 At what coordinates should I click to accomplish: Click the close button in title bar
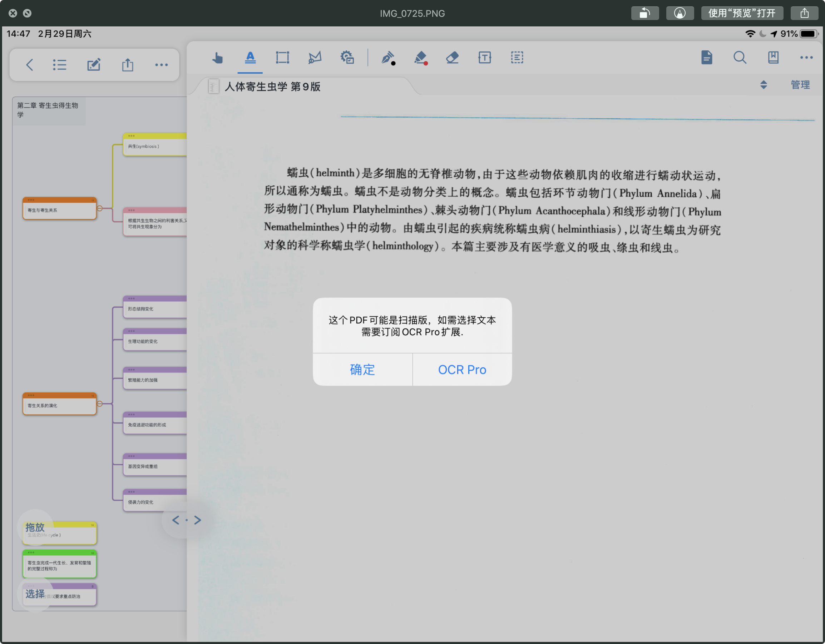13,13
